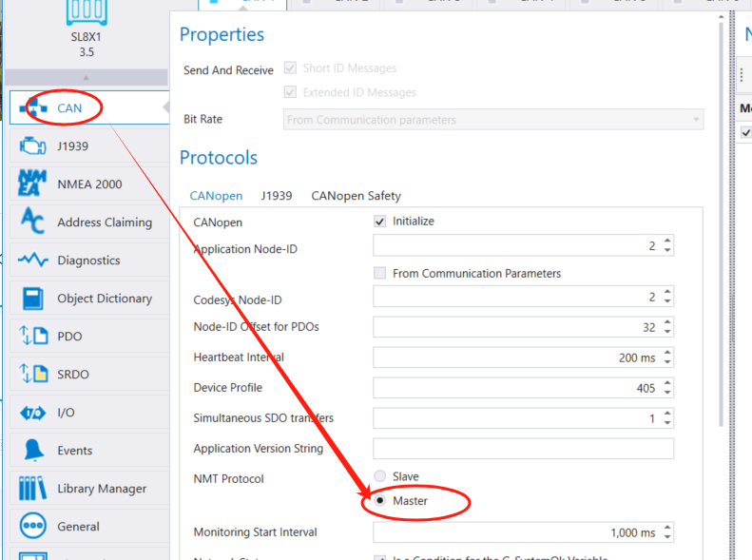Screen dimensions: 752x560
Task: Click the Application Version String field
Action: [x=523, y=449]
